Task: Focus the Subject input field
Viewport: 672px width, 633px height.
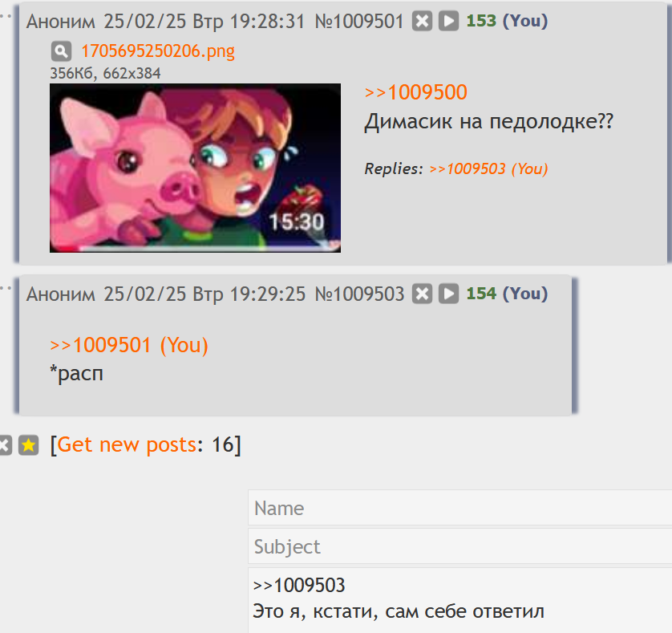Action: [x=459, y=546]
